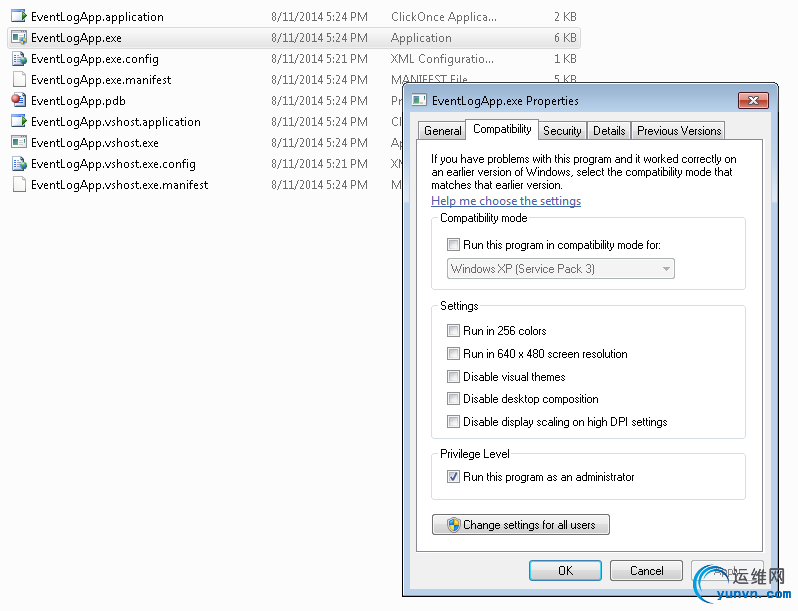Screen dimensions: 798x611
Task: Select the EventLogApp.vshost.exe file name
Action: click(x=95, y=143)
